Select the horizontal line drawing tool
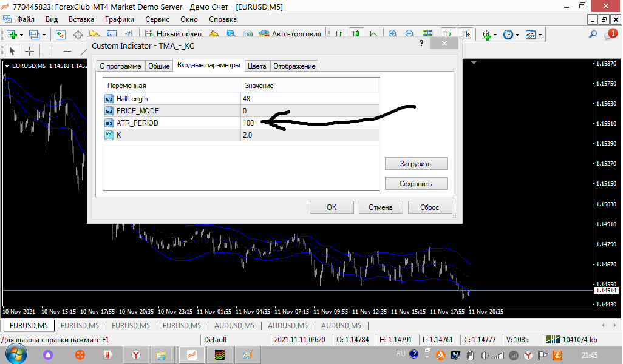This screenshot has height=364, width=623. (x=67, y=51)
